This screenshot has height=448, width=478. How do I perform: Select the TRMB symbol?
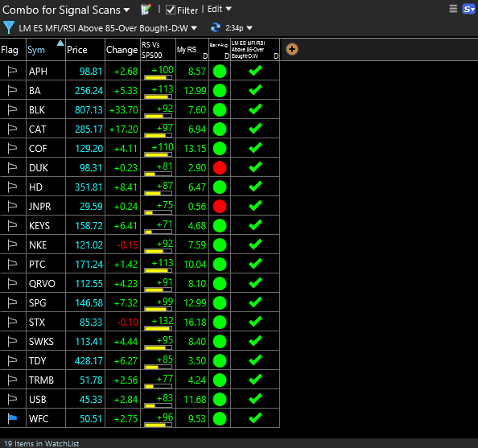[x=41, y=380]
